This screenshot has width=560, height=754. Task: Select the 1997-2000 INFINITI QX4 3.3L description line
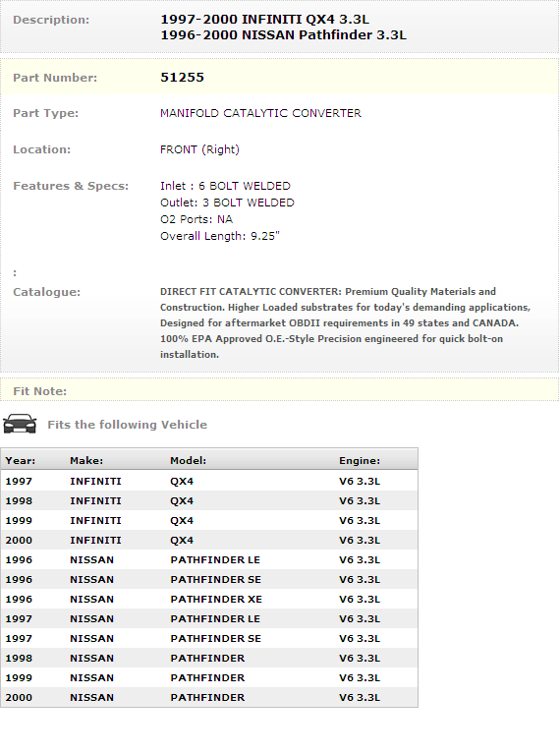click(265, 20)
